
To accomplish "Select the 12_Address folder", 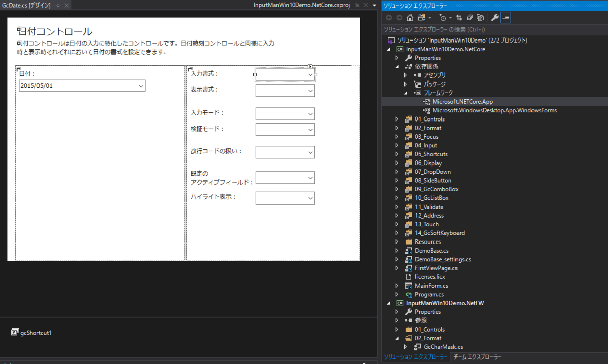I will coord(430,216).
